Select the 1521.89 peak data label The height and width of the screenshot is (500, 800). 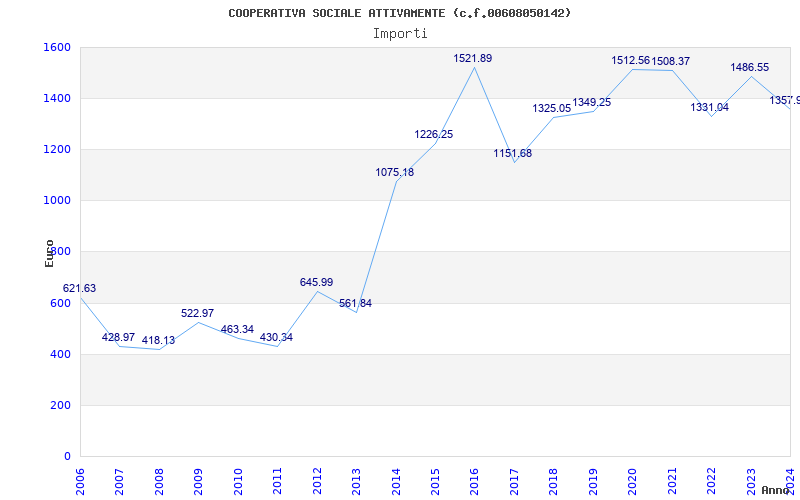pos(473,58)
